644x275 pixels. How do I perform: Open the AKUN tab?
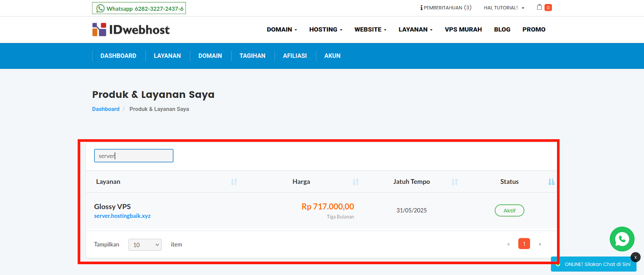click(x=332, y=56)
